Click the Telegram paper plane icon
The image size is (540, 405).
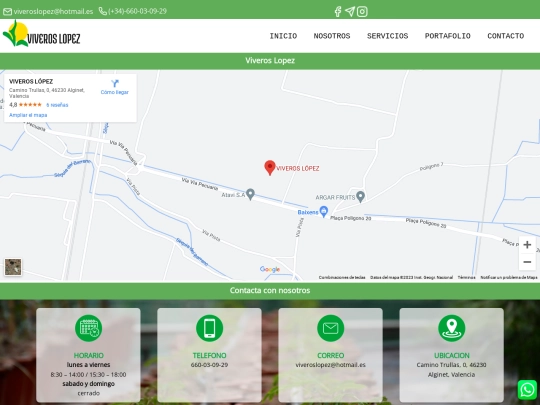[350, 11]
